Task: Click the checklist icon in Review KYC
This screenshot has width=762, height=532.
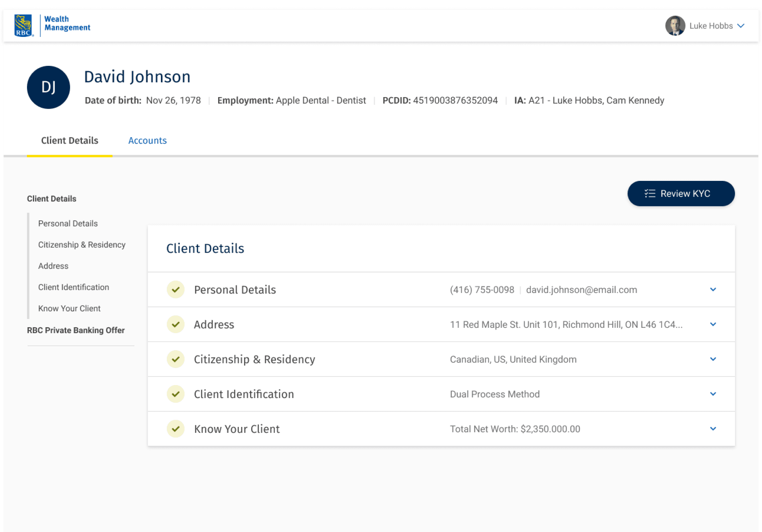Action: tap(650, 194)
